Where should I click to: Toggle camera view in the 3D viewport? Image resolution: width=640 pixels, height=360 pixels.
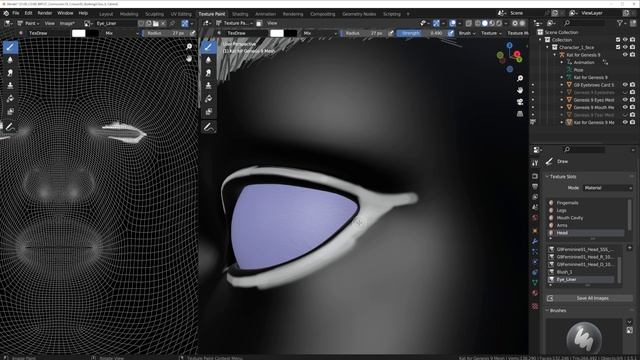(x=520, y=102)
